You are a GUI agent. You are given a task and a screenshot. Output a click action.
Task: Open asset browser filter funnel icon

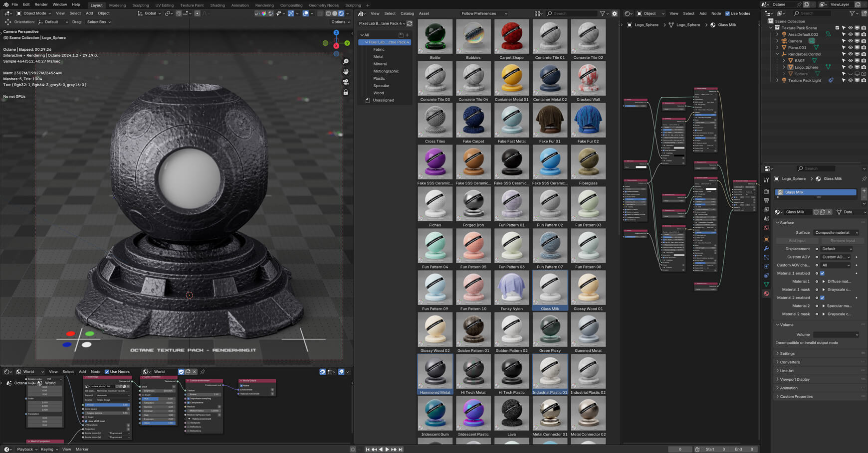coord(603,13)
